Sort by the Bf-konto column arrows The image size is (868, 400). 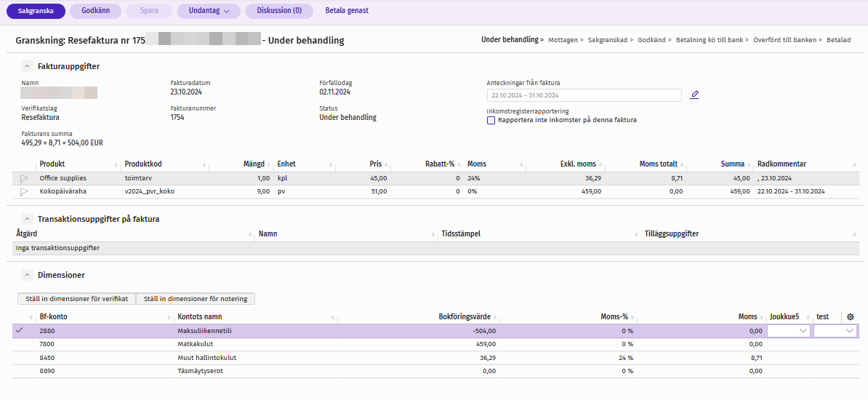click(x=169, y=317)
